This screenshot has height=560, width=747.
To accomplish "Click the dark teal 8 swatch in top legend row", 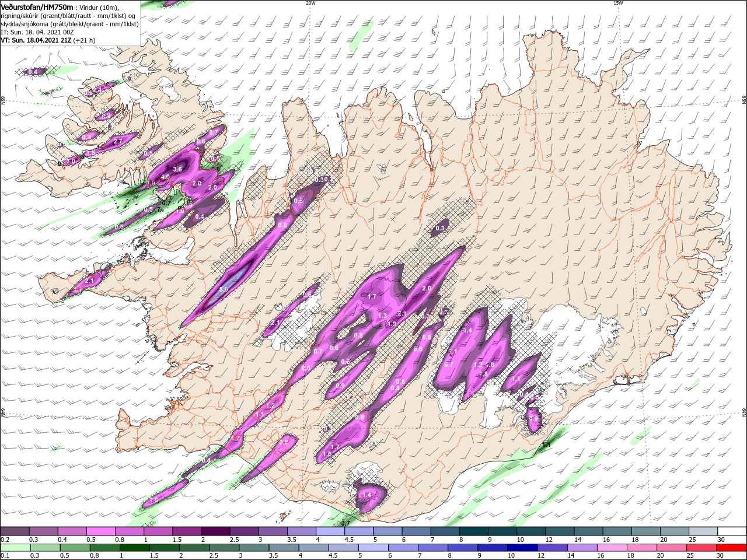I will click(474, 531).
